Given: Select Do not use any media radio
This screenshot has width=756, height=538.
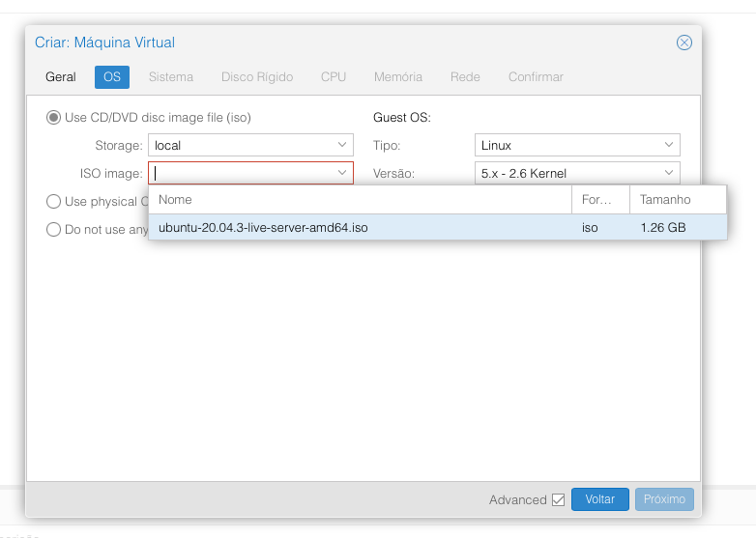Looking at the screenshot, I should [x=54, y=230].
